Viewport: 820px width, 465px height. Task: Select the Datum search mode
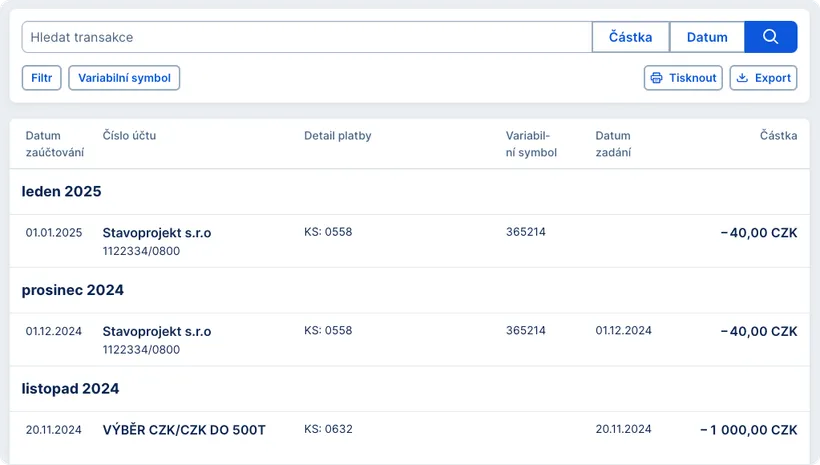[707, 37]
